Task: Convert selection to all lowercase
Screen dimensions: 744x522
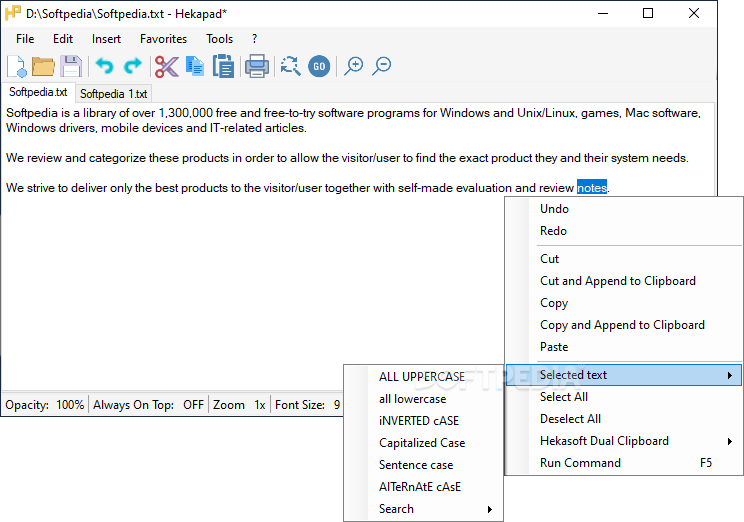Action: tap(423, 399)
